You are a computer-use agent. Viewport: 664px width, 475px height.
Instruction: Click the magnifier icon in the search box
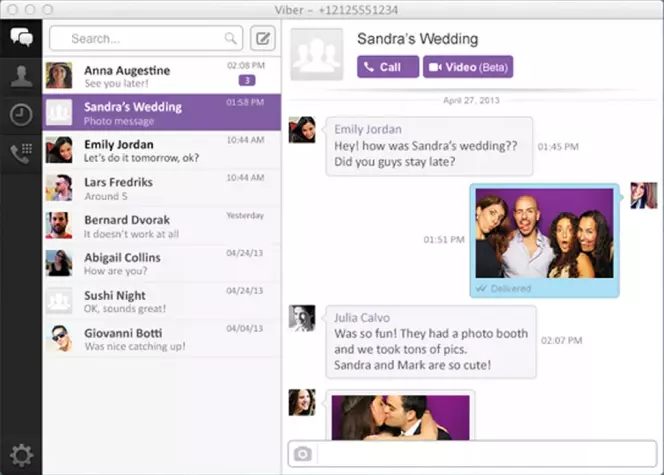click(230, 39)
